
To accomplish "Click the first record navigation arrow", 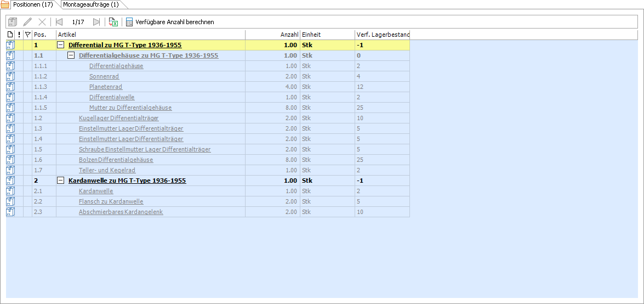I will pos(59,22).
